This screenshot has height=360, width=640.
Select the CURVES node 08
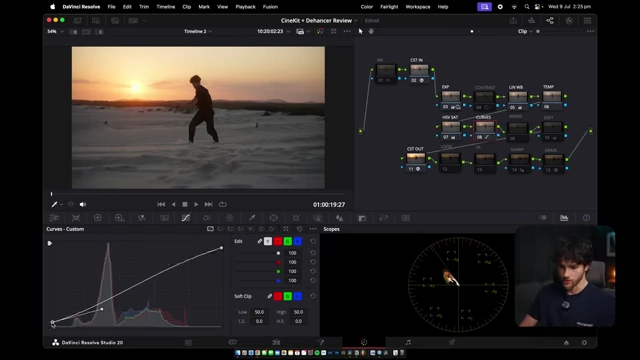485,131
